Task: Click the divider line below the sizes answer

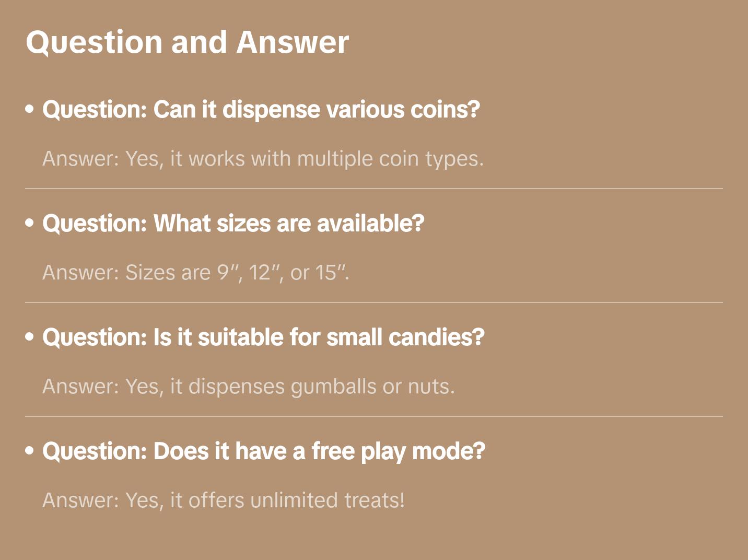Action: 374,302
